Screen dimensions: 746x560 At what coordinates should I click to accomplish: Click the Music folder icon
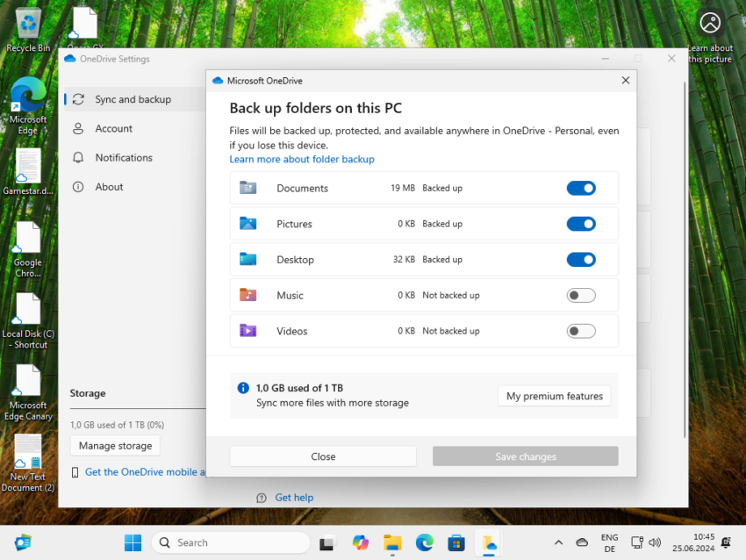pyautogui.click(x=249, y=295)
